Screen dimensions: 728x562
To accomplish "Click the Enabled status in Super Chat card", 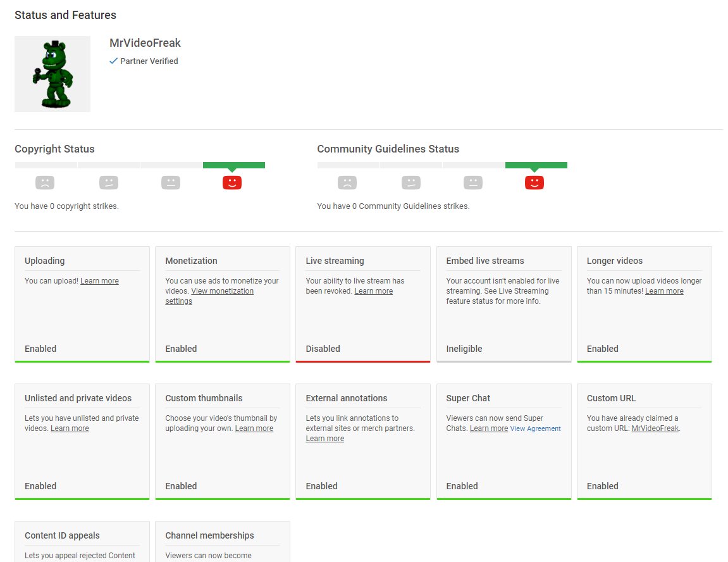I will [x=462, y=486].
